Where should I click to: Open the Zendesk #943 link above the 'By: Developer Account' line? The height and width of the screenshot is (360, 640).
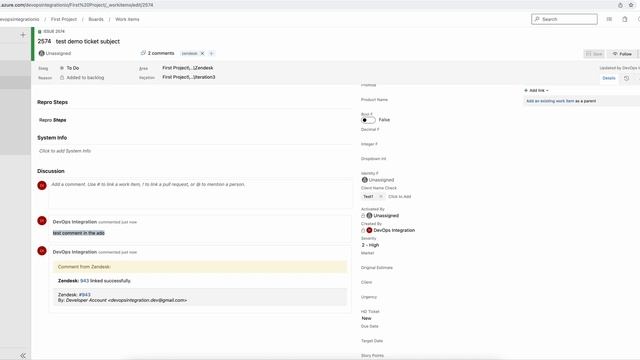(84, 294)
